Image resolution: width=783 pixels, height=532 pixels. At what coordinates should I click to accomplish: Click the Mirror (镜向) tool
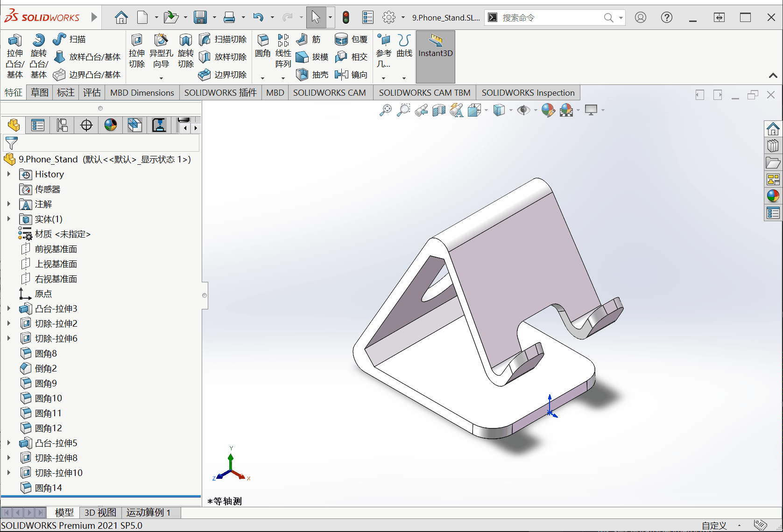pyautogui.click(x=351, y=75)
